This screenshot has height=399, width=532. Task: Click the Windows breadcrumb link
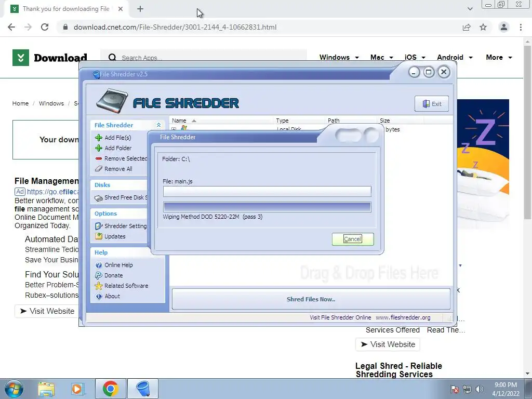[51, 103]
